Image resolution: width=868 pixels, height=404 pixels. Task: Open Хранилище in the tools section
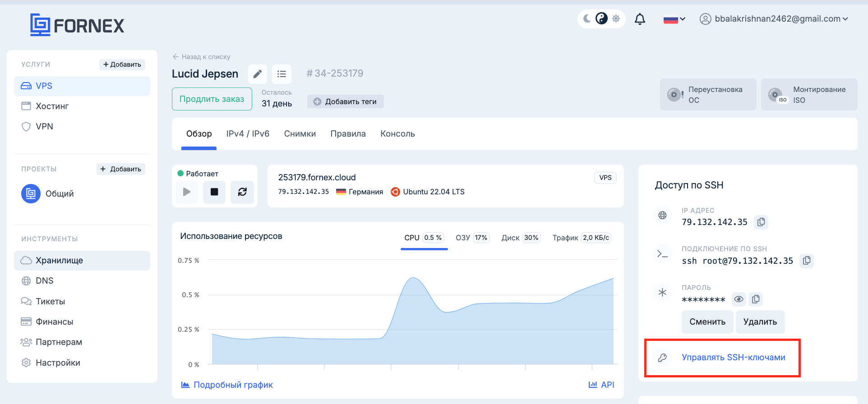point(82,261)
